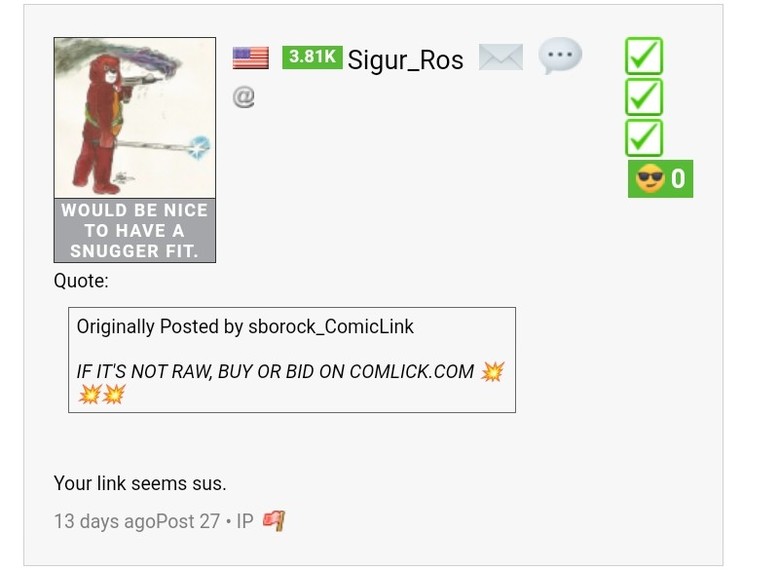Click first explosion emoji in quote
This screenshot has width=779, height=570.
point(492,371)
